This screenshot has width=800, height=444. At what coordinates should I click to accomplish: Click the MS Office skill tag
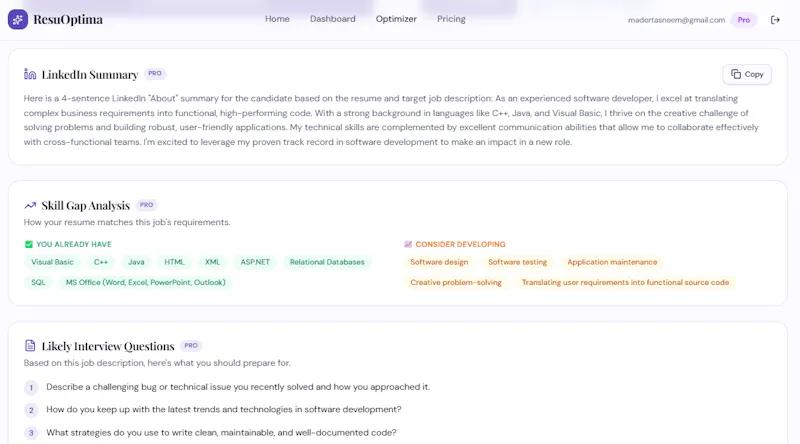click(x=145, y=282)
